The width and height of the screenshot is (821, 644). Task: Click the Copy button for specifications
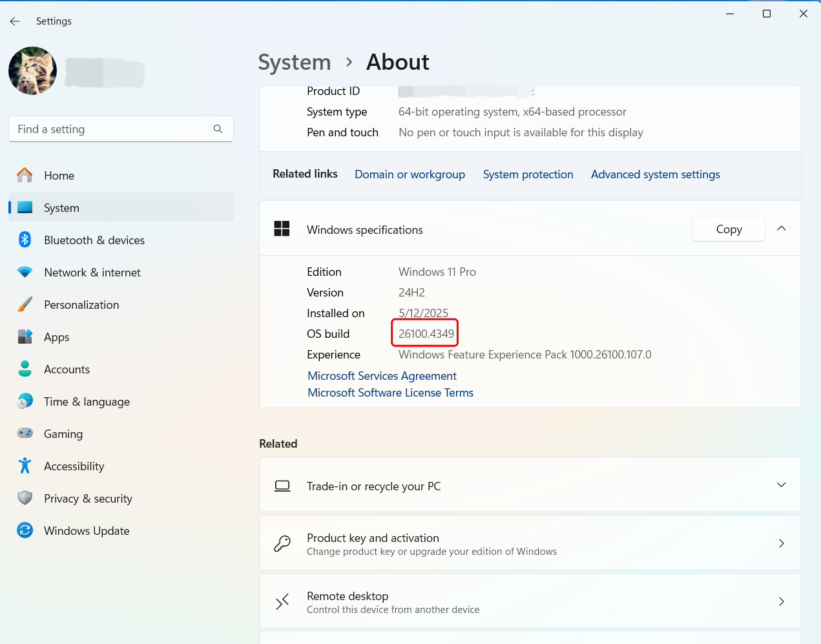(x=729, y=229)
